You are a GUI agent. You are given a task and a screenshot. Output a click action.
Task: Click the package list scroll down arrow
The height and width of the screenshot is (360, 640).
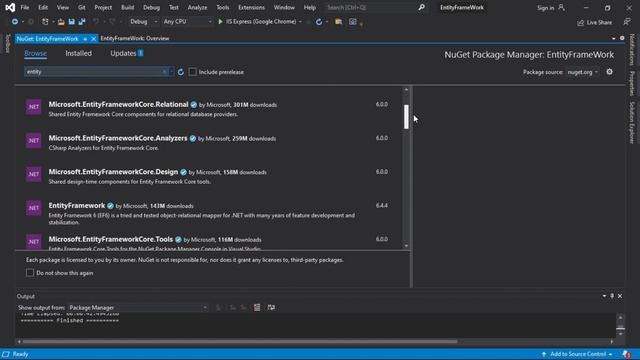(406, 246)
